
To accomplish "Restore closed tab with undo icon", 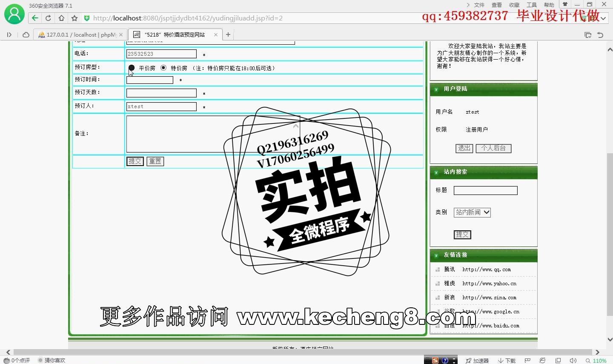I will click(600, 35).
